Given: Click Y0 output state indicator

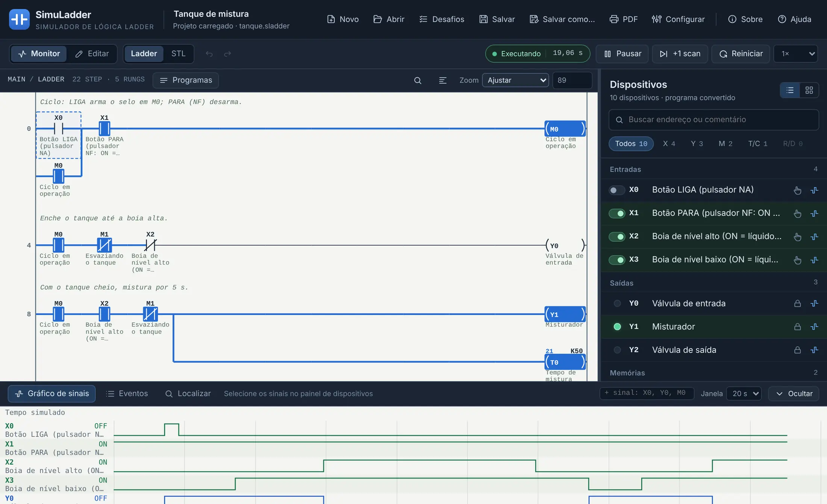Looking at the screenshot, I should pos(617,303).
